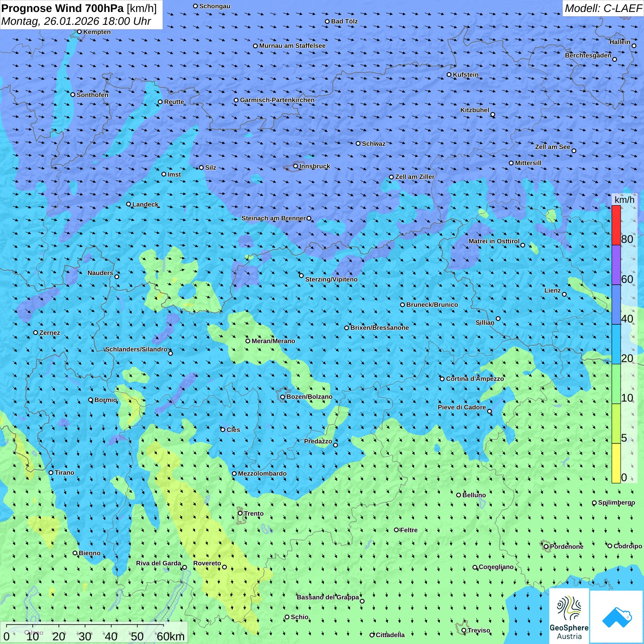Image resolution: width=644 pixels, height=644 pixels.
Task: Click the 'Modell: C-LAEF' label
Action: 603,8
